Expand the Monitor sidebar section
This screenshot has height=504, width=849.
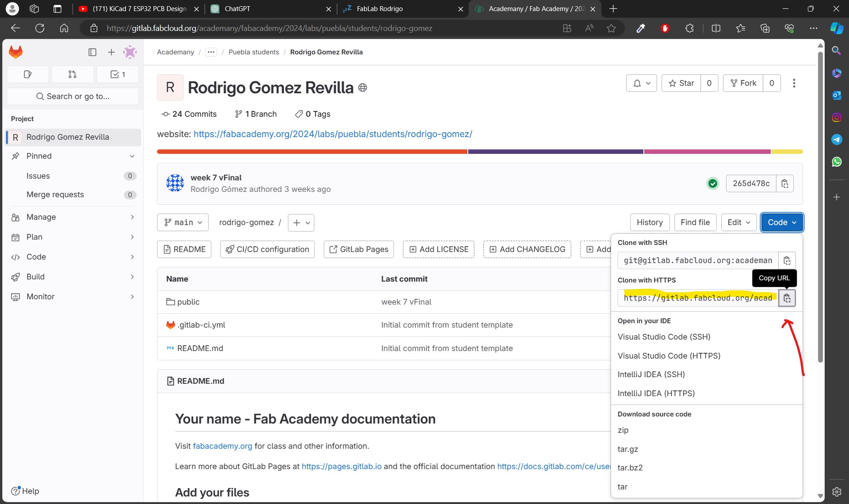click(73, 297)
